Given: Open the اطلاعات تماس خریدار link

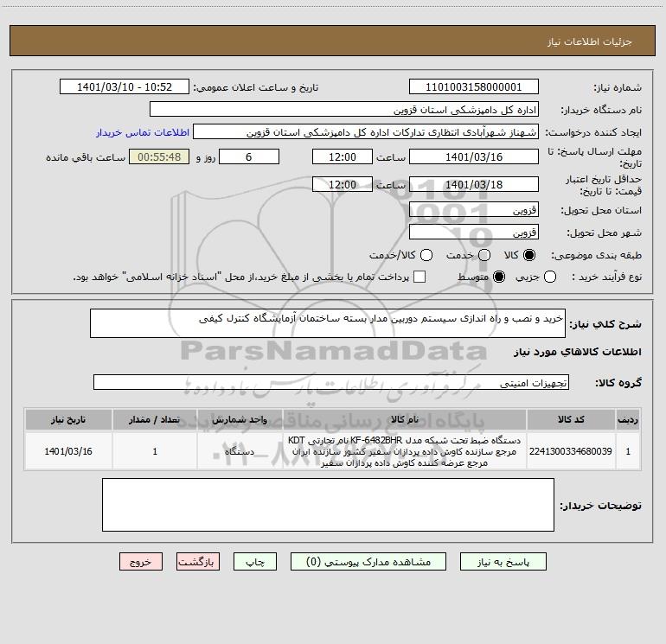Looking at the screenshot, I should pyautogui.click(x=143, y=132).
